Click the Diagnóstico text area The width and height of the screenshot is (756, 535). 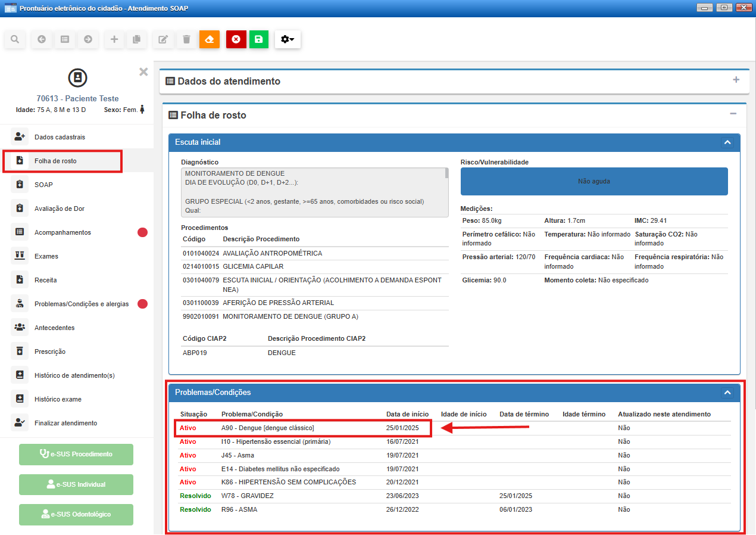(314, 192)
